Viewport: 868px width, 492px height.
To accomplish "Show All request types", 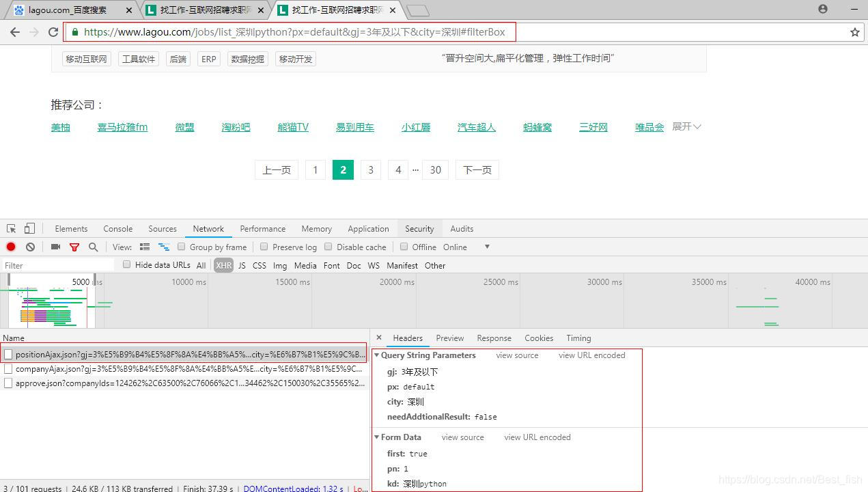I will click(x=201, y=265).
